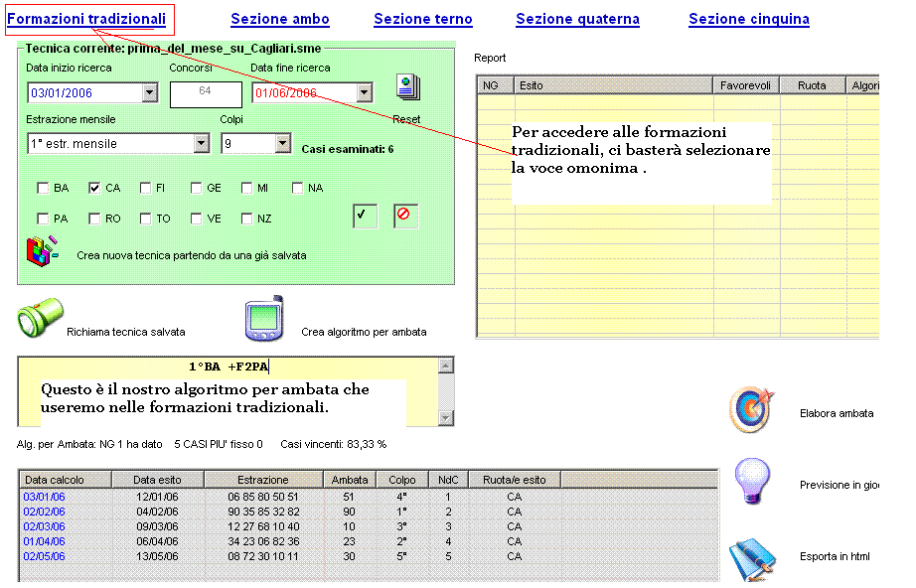Click the checkmark select-all wheels button
Image resolution: width=916 pixels, height=588 pixels.
click(x=366, y=217)
